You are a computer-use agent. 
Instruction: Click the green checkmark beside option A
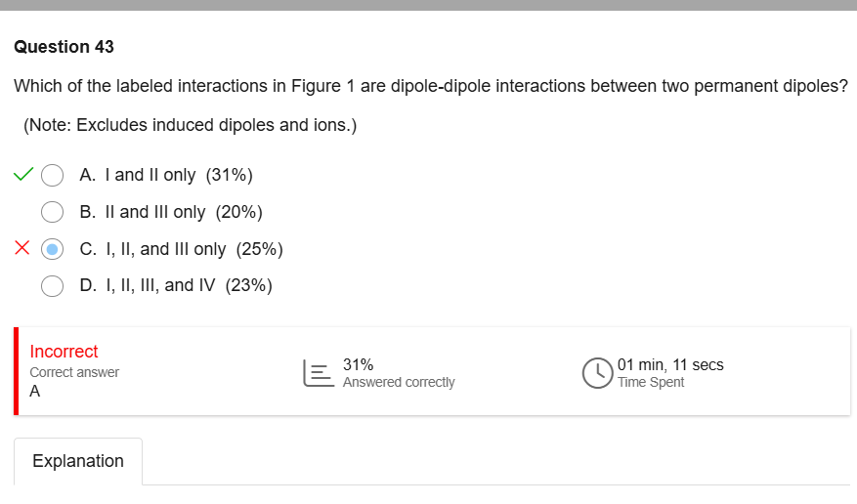point(23,176)
